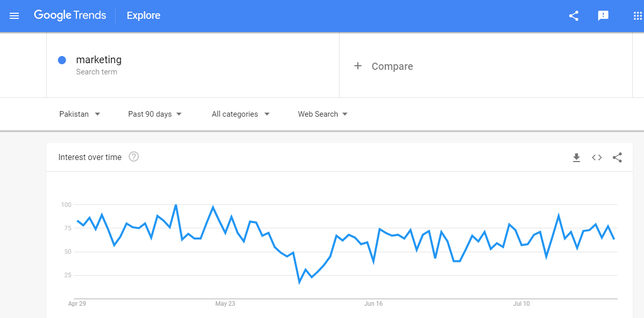Open the hamburger main menu
This screenshot has width=644, height=318.
click(x=14, y=16)
